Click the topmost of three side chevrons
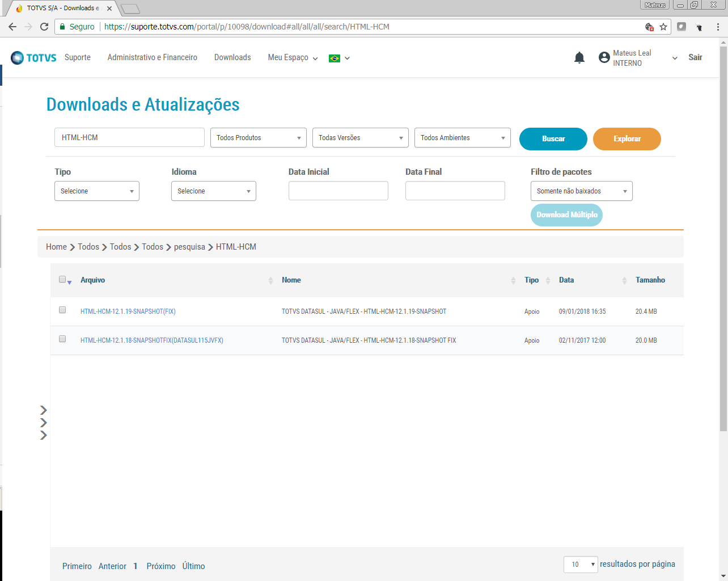This screenshot has width=728, height=581. (x=43, y=410)
